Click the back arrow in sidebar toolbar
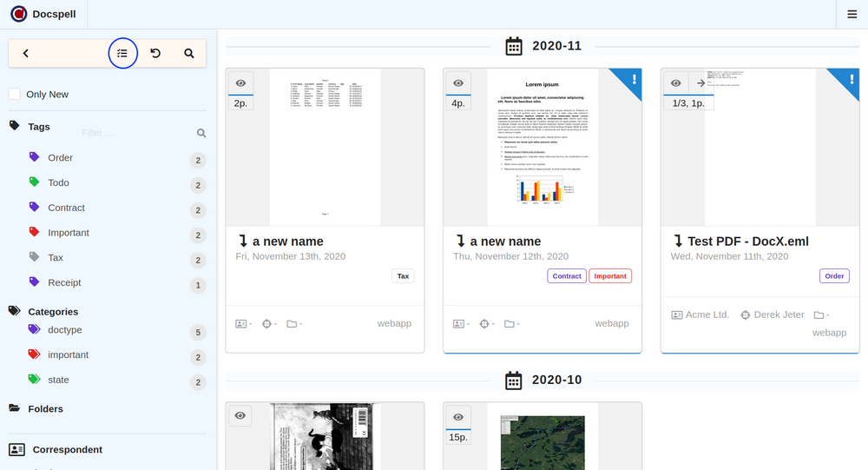The height and width of the screenshot is (470, 868). point(26,53)
